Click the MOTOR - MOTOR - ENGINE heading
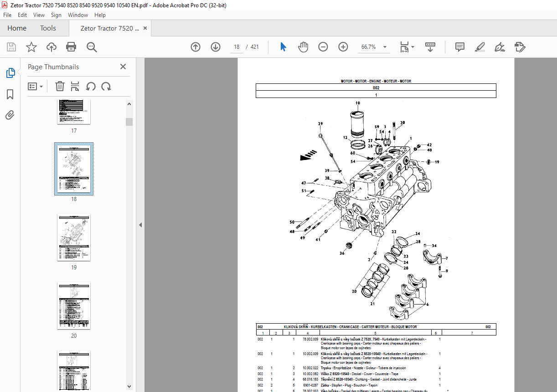The height and width of the screenshot is (392, 557). pyautogui.click(x=376, y=81)
